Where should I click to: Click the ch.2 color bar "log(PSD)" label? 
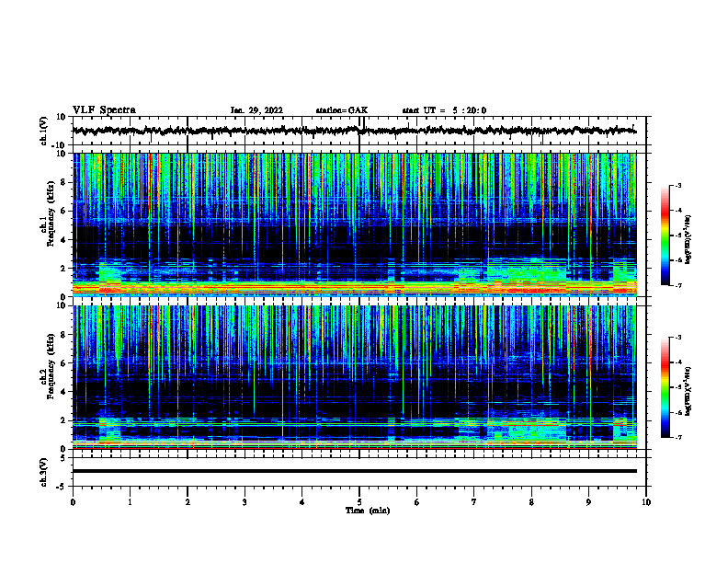click(688, 391)
